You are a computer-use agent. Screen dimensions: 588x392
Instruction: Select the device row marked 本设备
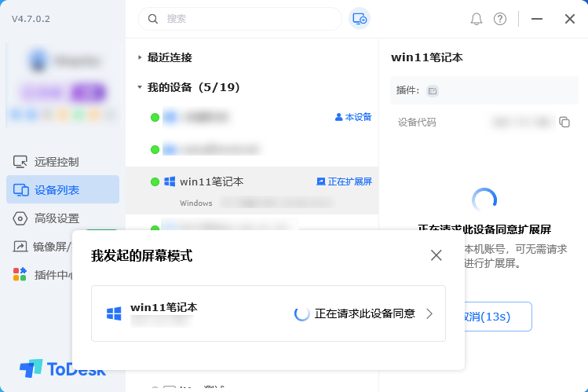pyautogui.click(x=252, y=117)
